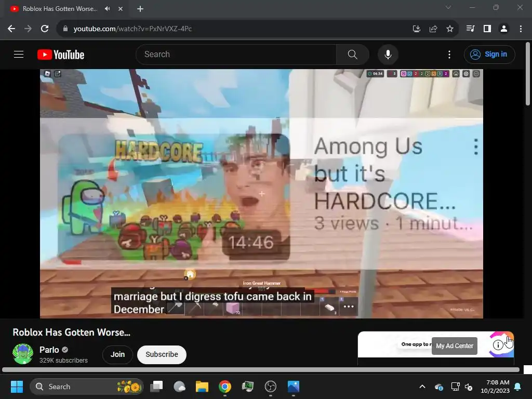Click the Among Us HARDCORE thumbnail in video
532x399 pixels.
pyautogui.click(x=174, y=197)
